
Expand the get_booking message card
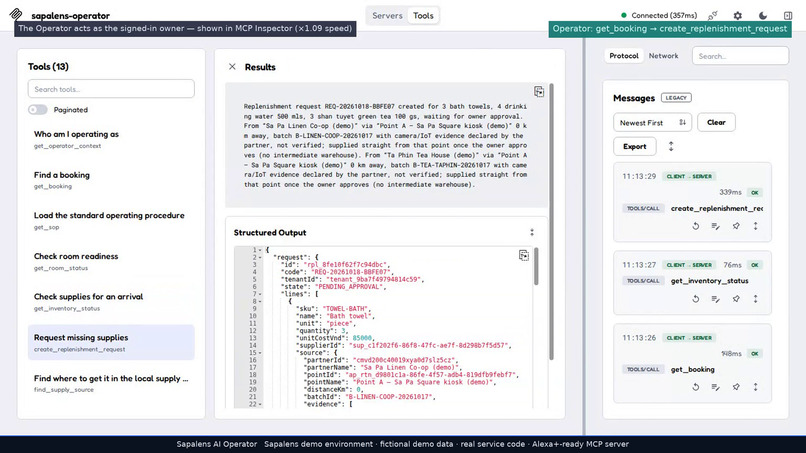756,387
